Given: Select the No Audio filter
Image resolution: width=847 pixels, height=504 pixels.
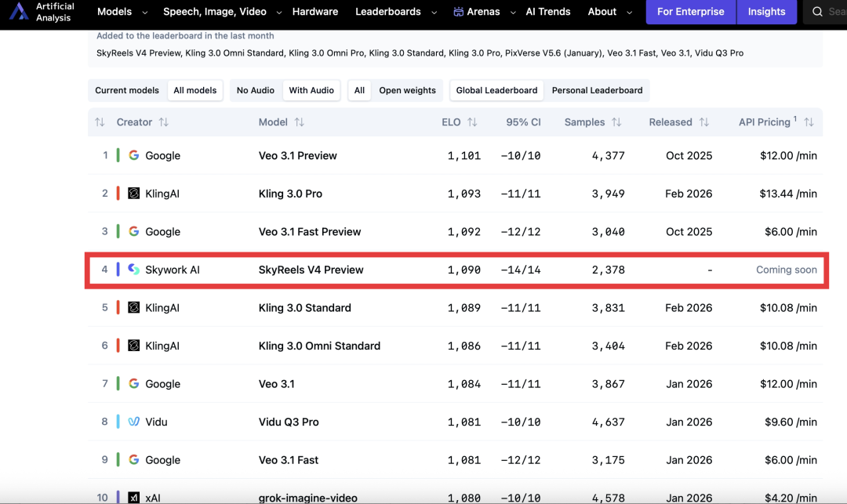Looking at the screenshot, I should [x=256, y=90].
